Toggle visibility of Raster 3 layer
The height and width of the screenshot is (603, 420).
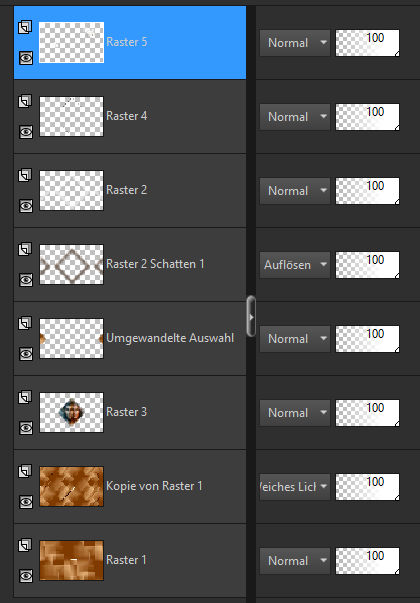[26, 428]
